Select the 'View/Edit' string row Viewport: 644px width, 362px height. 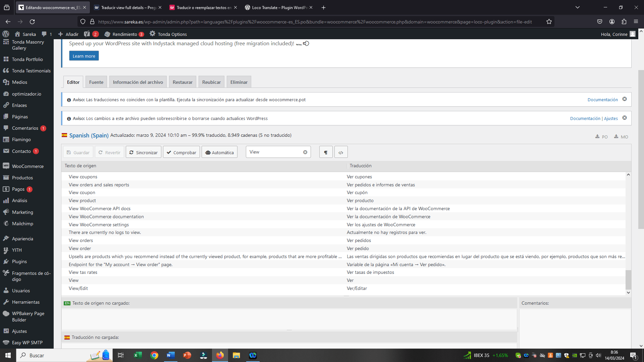click(x=343, y=288)
